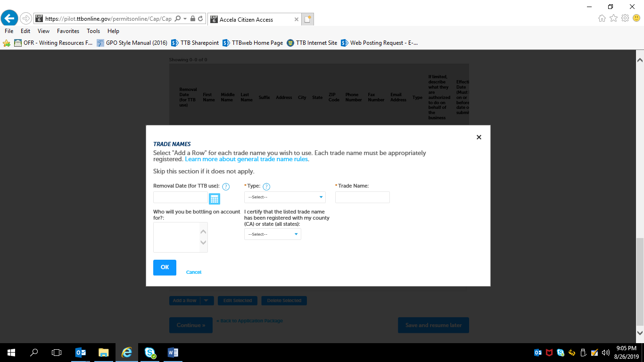Open the OFR Writing Resources bookmark

click(53, 43)
